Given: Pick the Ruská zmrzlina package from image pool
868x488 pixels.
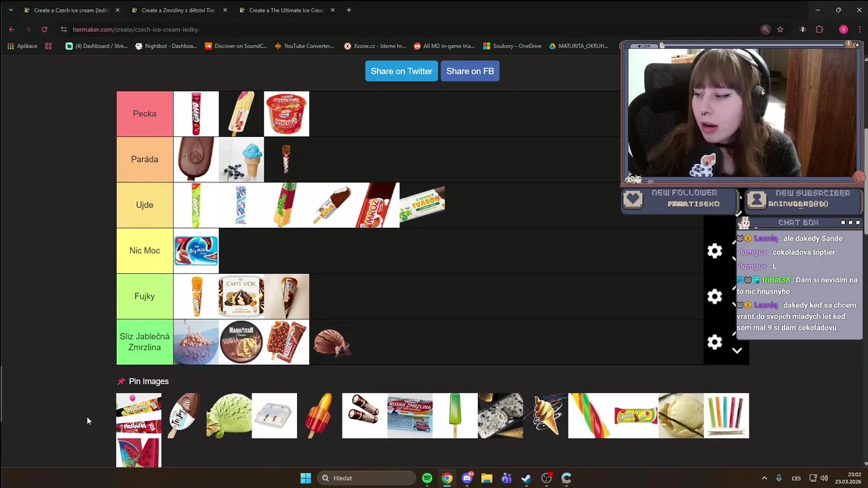Looking at the screenshot, I should tap(410, 415).
